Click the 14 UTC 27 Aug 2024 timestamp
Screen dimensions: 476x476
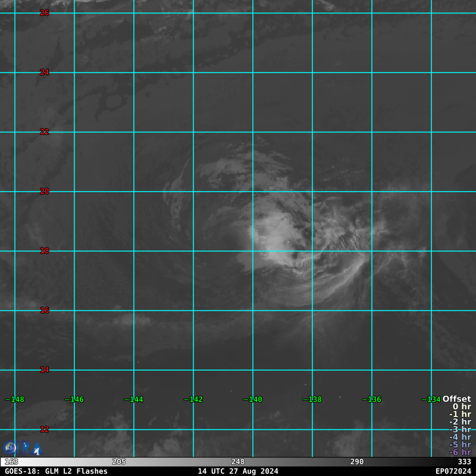tap(238, 471)
